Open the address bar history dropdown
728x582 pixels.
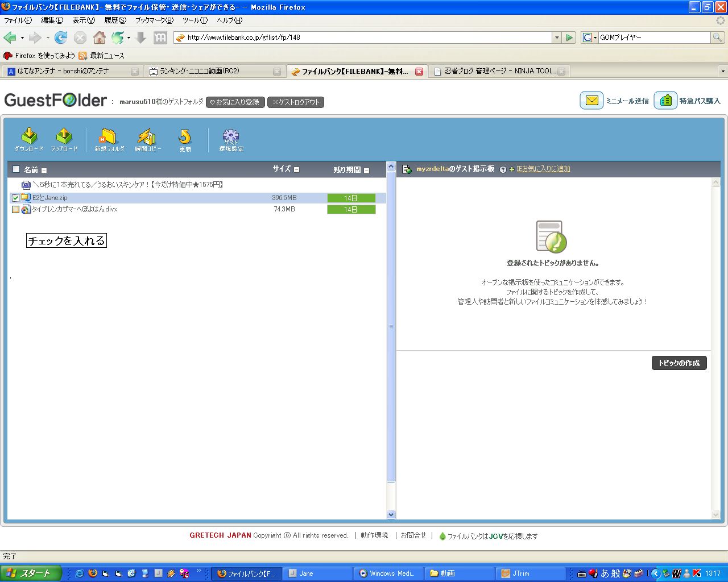pyautogui.click(x=557, y=38)
